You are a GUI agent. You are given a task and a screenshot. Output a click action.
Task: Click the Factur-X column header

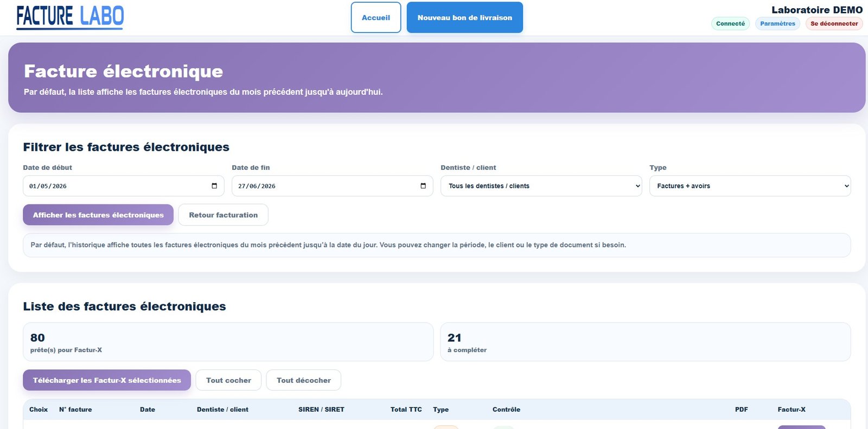click(x=792, y=409)
